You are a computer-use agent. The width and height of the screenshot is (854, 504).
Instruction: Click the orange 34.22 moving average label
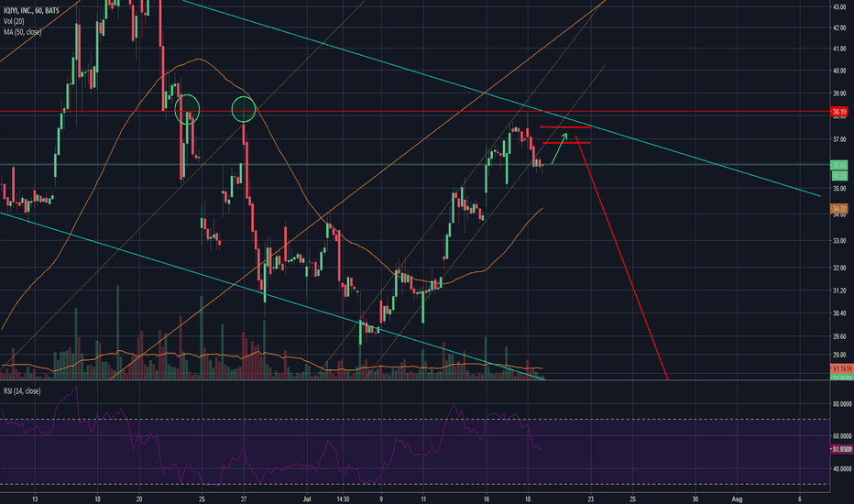pyautogui.click(x=838, y=209)
